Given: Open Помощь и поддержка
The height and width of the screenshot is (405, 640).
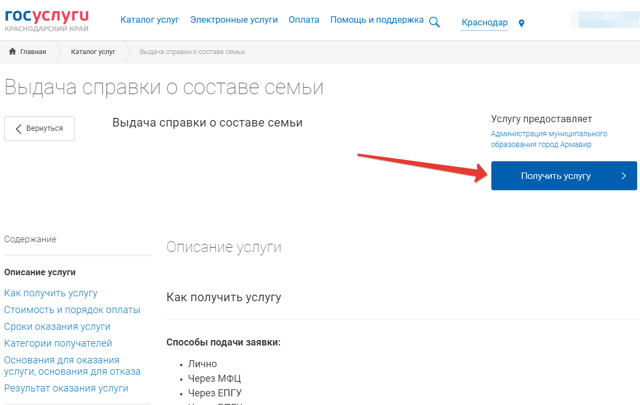Looking at the screenshot, I should point(376,20).
